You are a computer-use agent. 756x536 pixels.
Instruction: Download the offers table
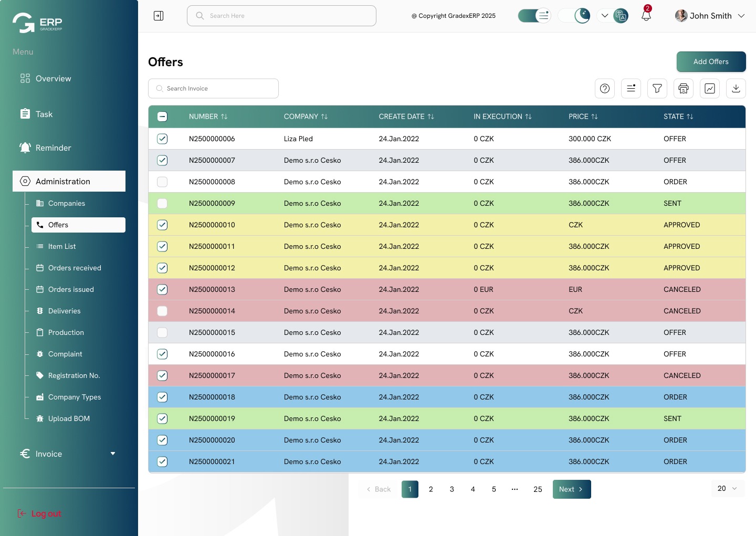[x=736, y=89]
